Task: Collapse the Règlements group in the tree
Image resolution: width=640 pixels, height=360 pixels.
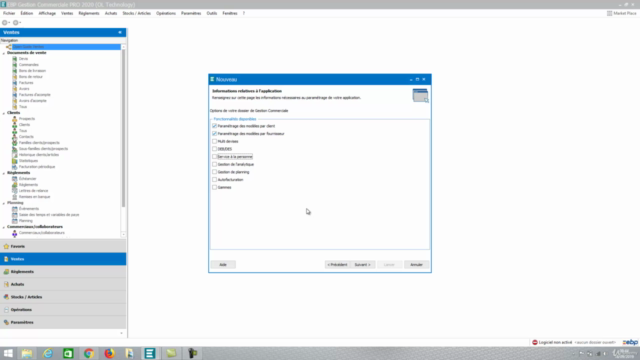Action: 4,173
